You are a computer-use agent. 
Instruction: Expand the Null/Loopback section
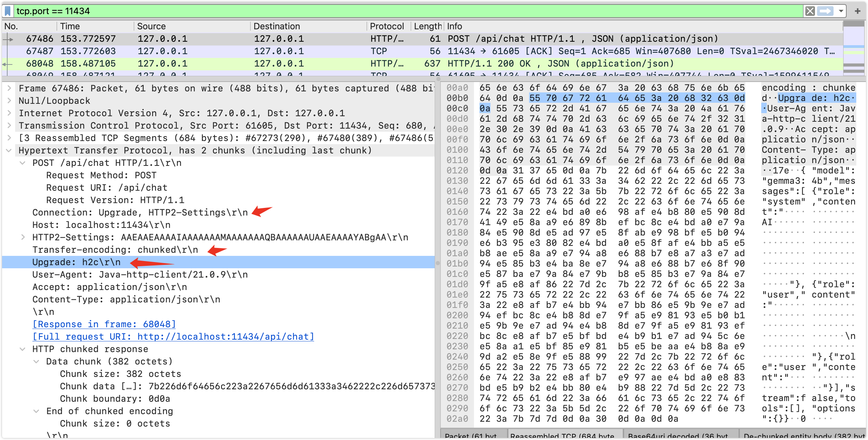coord(9,101)
